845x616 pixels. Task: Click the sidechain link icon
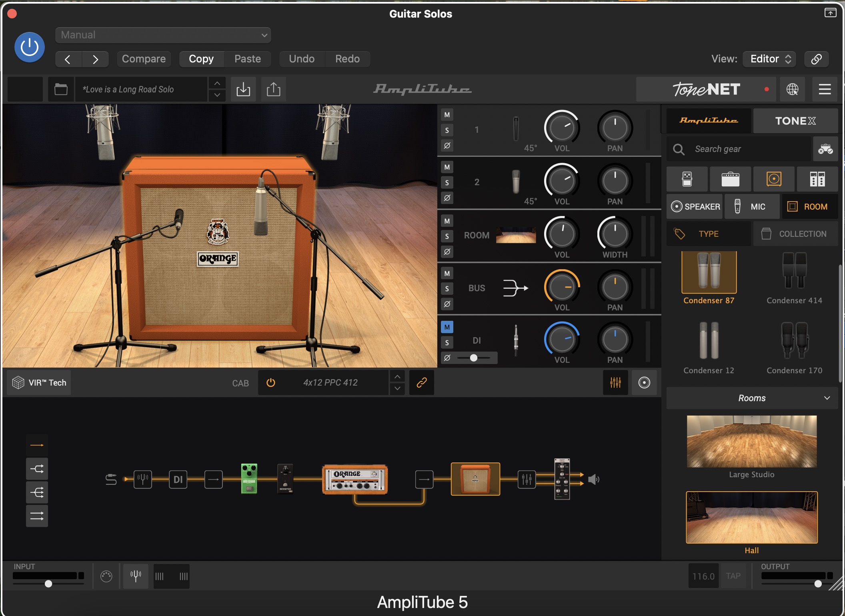(x=816, y=59)
